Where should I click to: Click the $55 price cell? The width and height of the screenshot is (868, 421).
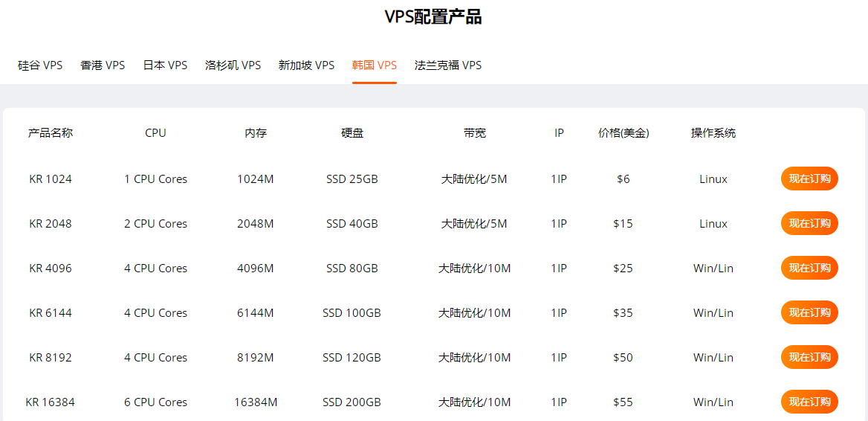coord(623,402)
